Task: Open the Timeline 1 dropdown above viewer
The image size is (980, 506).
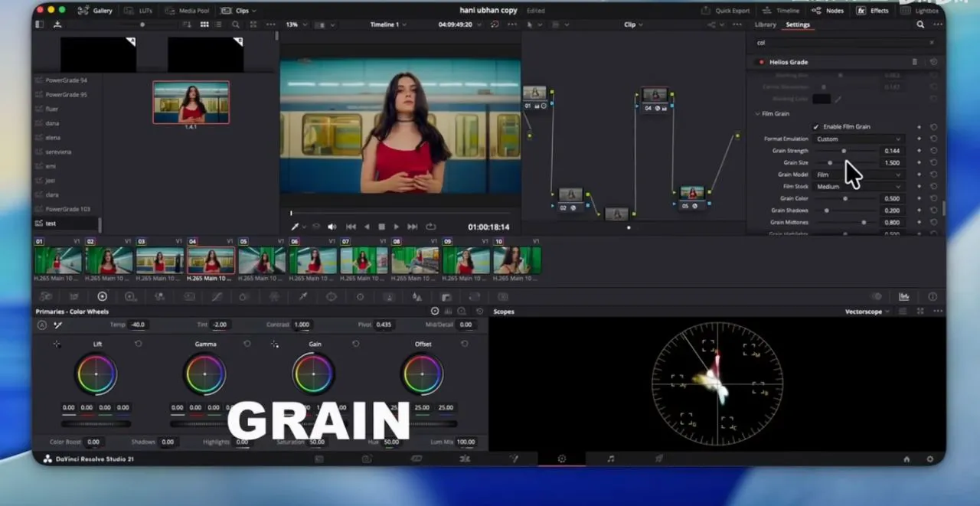Action: pyautogui.click(x=387, y=24)
